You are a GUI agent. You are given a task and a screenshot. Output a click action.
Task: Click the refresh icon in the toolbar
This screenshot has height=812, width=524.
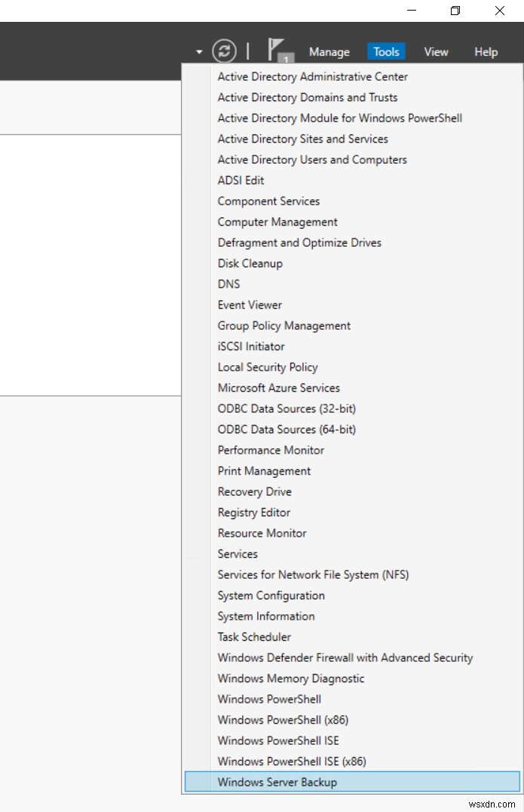[223, 51]
